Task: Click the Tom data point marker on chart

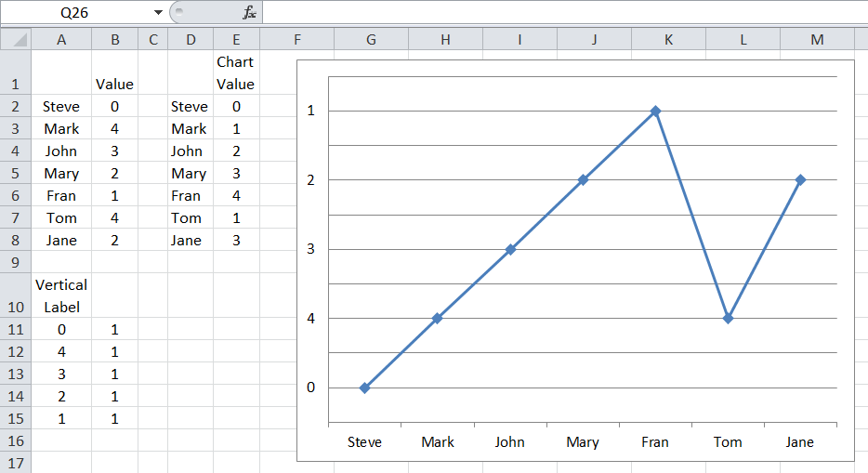Action: pyautogui.click(x=728, y=318)
